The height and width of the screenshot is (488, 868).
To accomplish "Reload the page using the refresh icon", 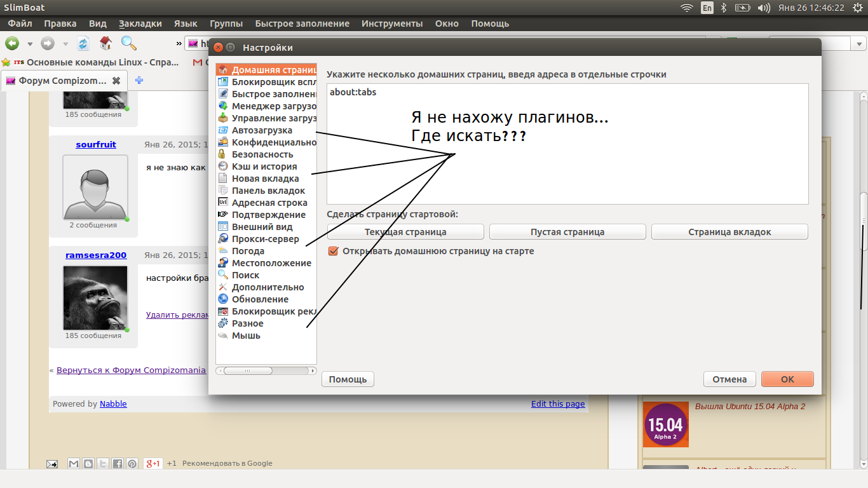I will [83, 44].
